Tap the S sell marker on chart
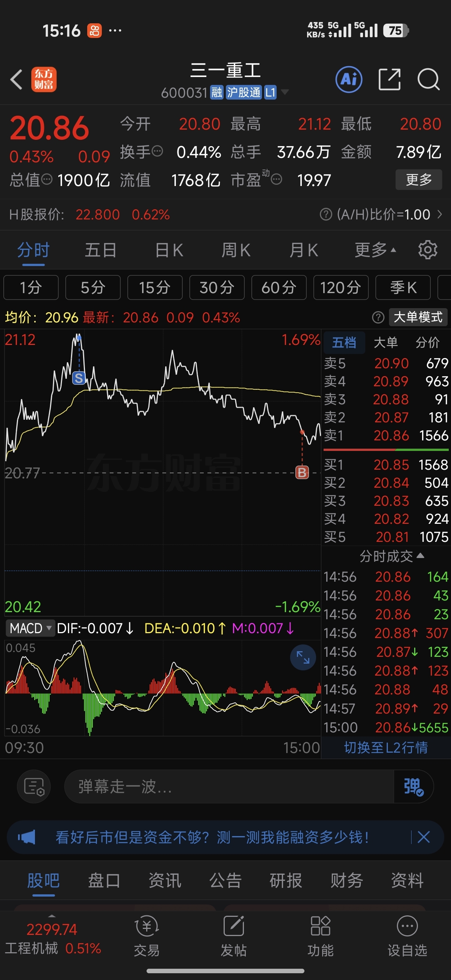The image size is (451, 980). coord(79,378)
